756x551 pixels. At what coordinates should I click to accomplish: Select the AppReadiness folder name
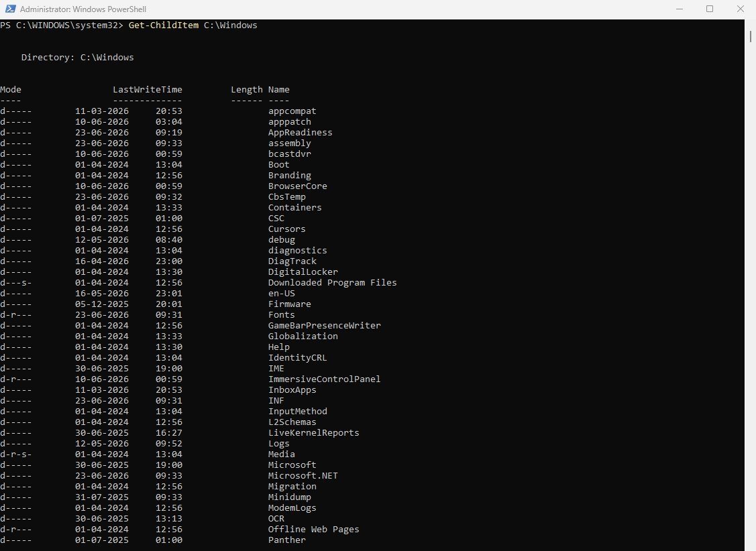(300, 133)
